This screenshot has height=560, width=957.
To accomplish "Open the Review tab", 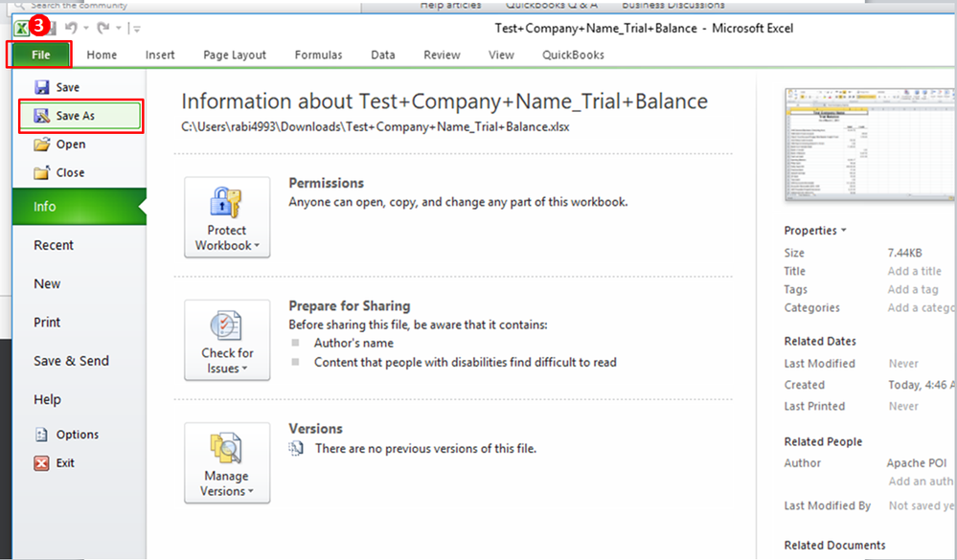I will [x=442, y=55].
